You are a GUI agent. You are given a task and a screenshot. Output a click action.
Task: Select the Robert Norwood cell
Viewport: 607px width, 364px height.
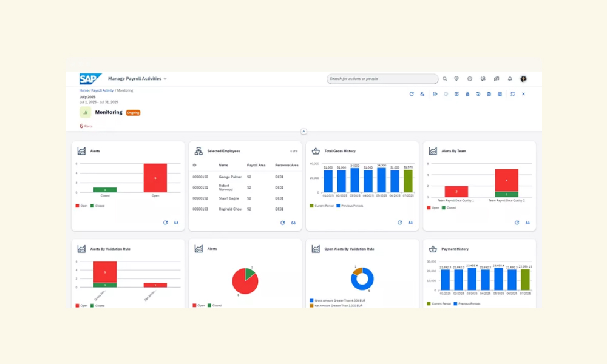click(226, 187)
